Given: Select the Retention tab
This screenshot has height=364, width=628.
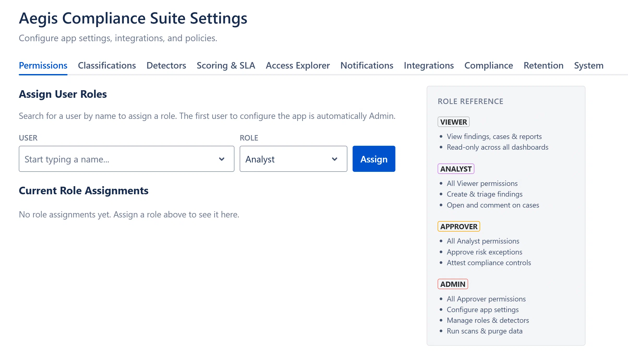Looking at the screenshot, I should click(x=544, y=65).
